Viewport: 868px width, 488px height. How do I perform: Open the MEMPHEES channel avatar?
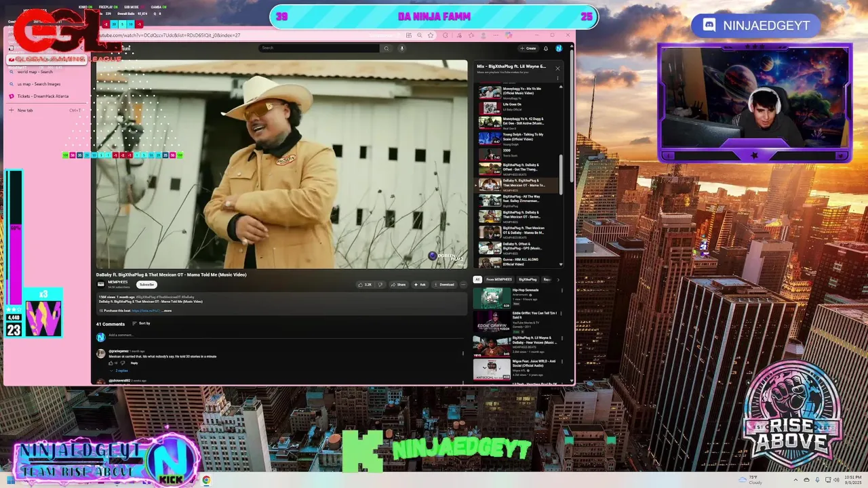tap(101, 285)
